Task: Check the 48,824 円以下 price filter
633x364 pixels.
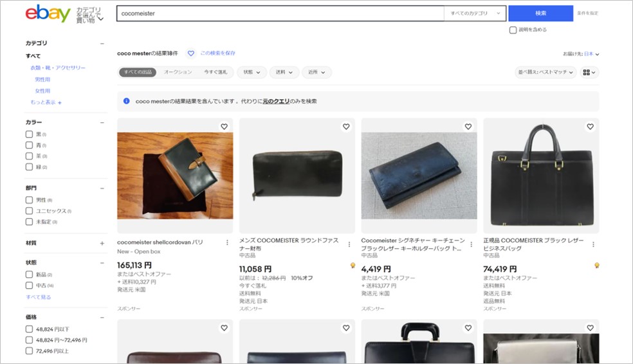Action: pyautogui.click(x=29, y=329)
